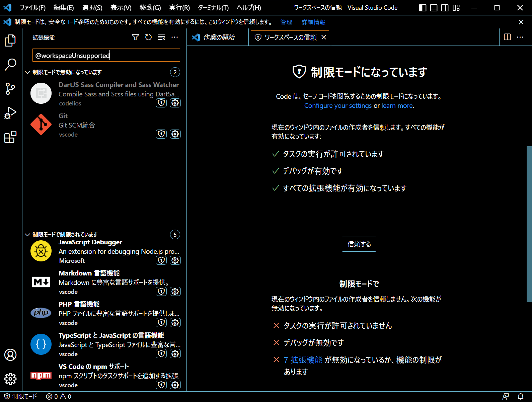The height and width of the screenshot is (402, 532).
Task: Select the DartJS Sass Compiler extension row
Action: tap(104, 94)
